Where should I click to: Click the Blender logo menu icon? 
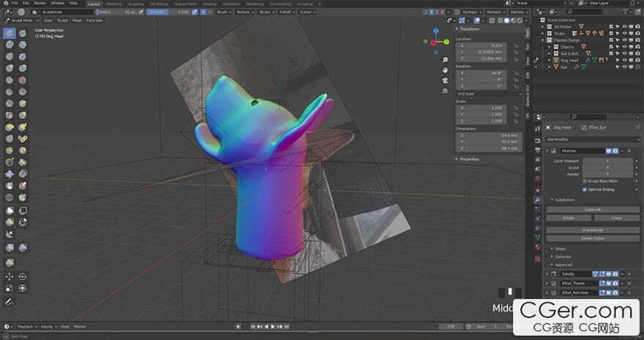click(6, 3)
